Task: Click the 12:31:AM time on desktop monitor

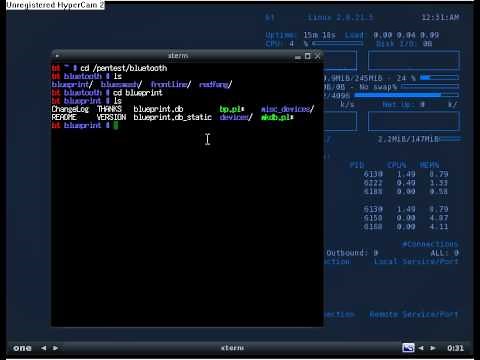Action: [x=440, y=17]
